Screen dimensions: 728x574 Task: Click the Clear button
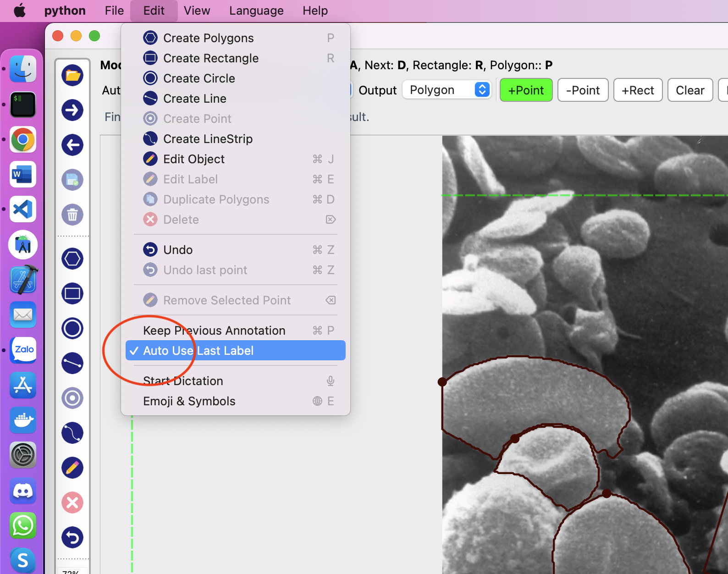click(x=690, y=90)
